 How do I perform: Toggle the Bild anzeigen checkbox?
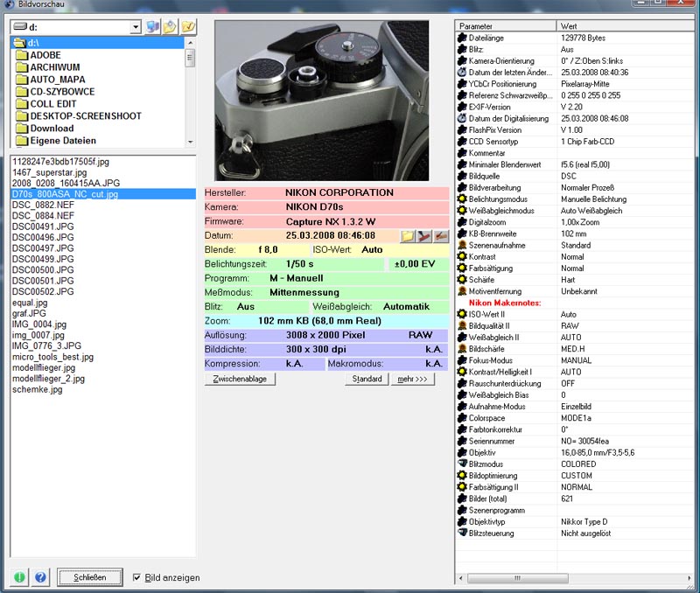click(x=137, y=577)
